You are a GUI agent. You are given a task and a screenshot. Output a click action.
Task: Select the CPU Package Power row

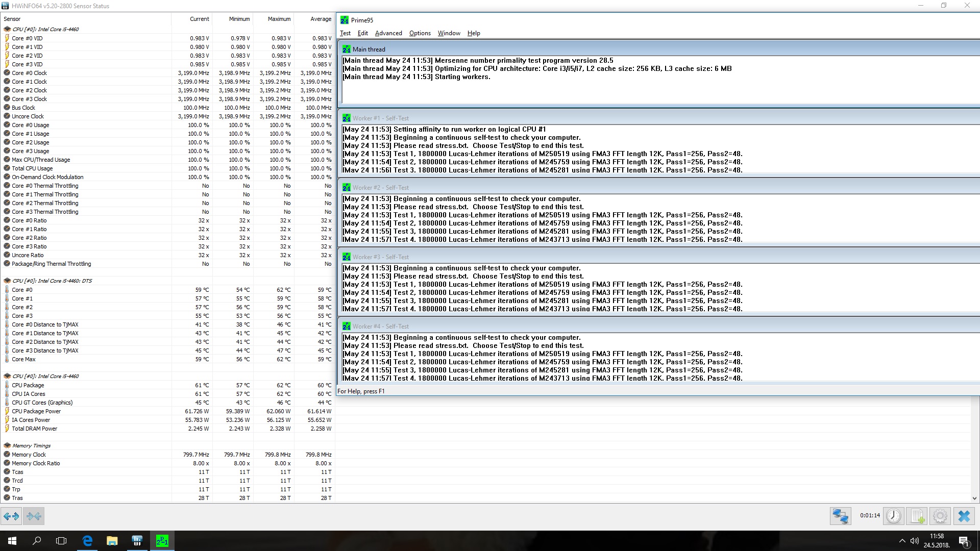tap(167, 411)
